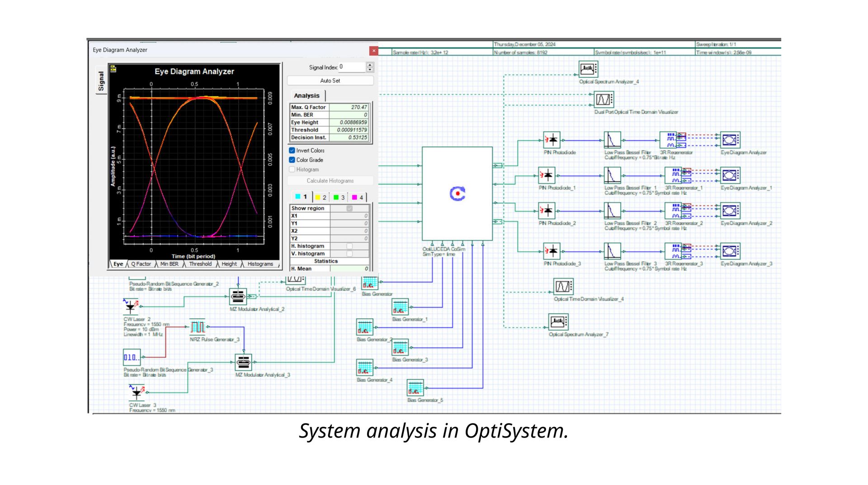
Task: Select the Bias Generator_5 component
Action: click(x=415, y=388)
